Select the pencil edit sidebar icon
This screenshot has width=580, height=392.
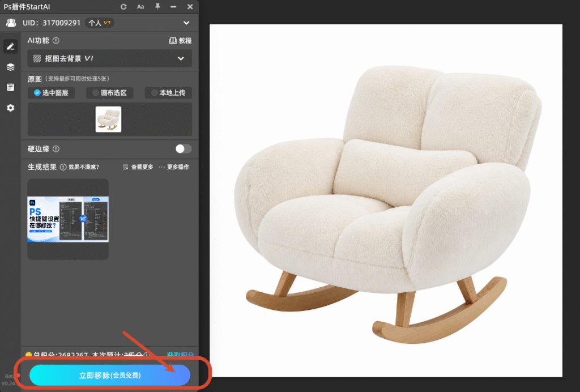pyautogui.click(x=11, y=46)
